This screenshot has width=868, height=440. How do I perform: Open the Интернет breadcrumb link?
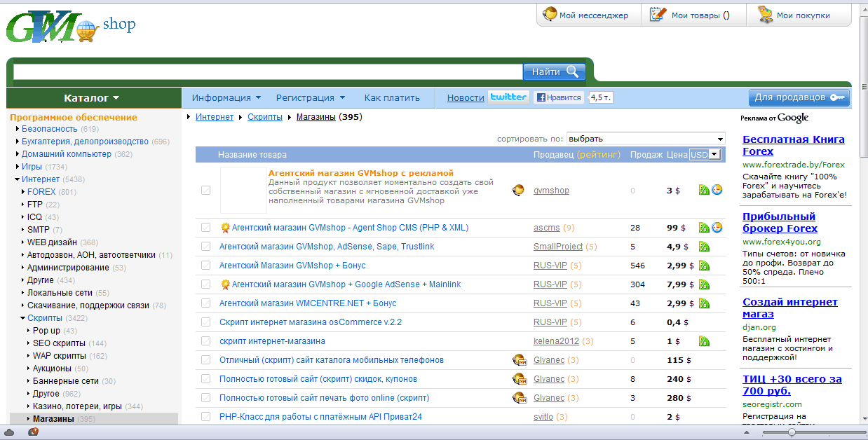pyautogui.click(x=215, y=117)
